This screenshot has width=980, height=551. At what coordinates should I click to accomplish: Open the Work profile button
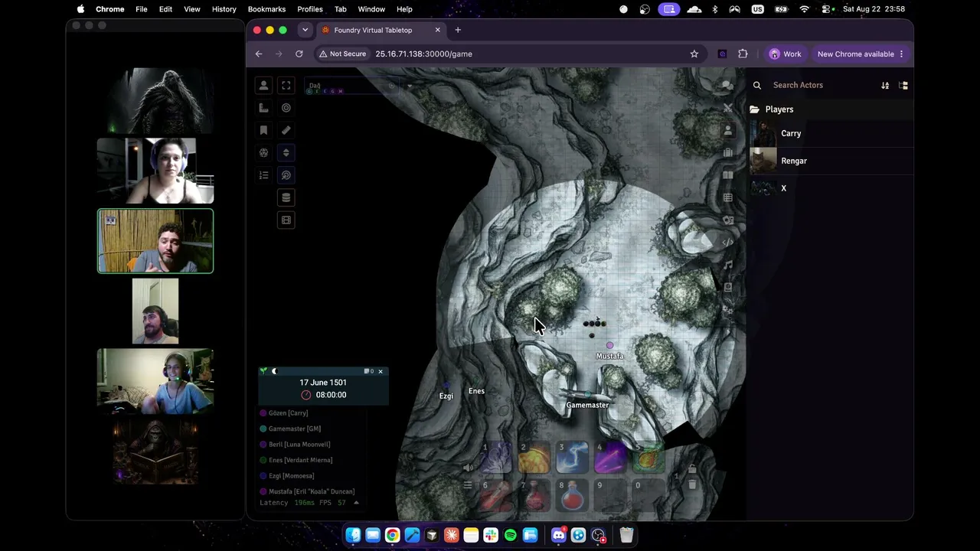[786, 54]
